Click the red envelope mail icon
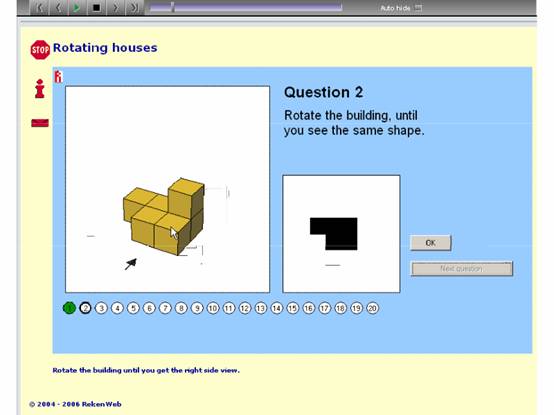Image resolution: width=554 pixels, height=415 pixels. click(40, 123)
